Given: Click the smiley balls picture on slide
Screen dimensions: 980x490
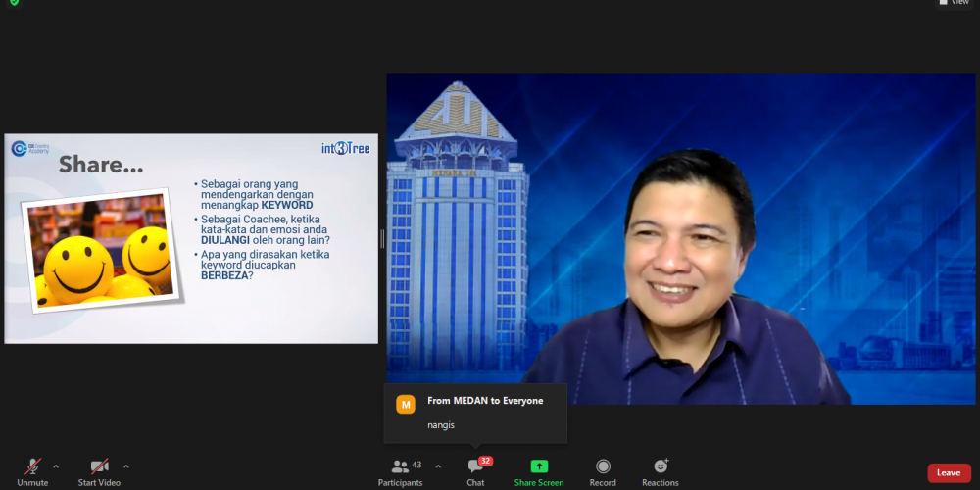Looking at the screenshot, I should click(x=97, y=250).
